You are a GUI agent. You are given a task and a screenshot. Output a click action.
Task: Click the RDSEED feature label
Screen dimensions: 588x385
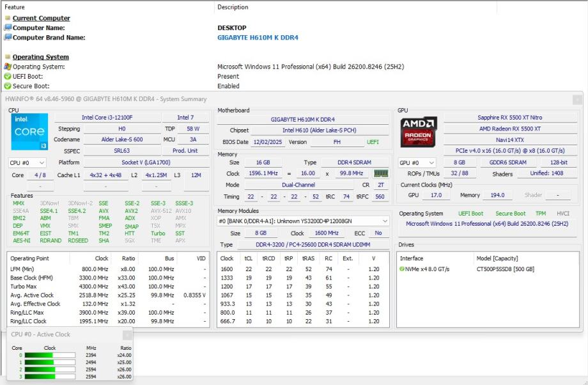(78, 240)
